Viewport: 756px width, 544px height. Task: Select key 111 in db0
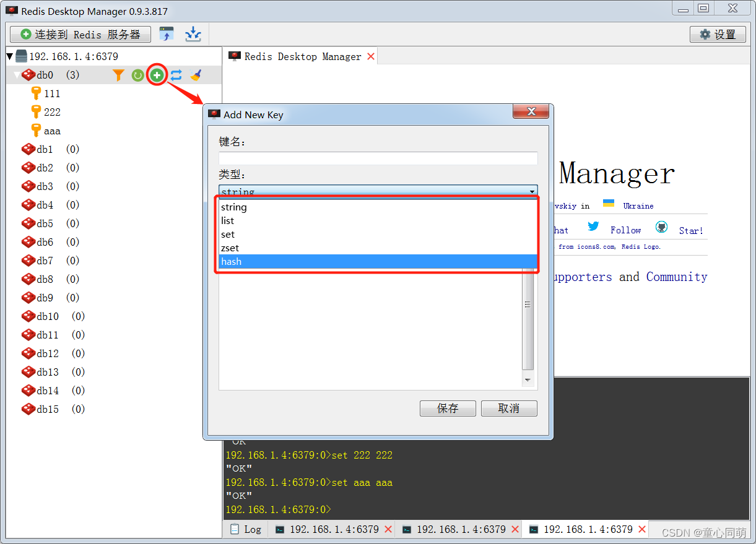click(x=52, y=93)
